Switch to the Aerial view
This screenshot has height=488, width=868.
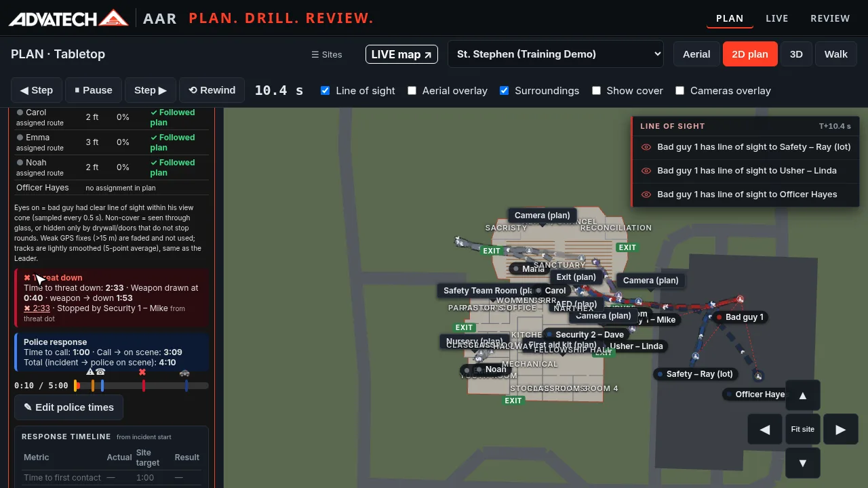(x=696, y=54)
